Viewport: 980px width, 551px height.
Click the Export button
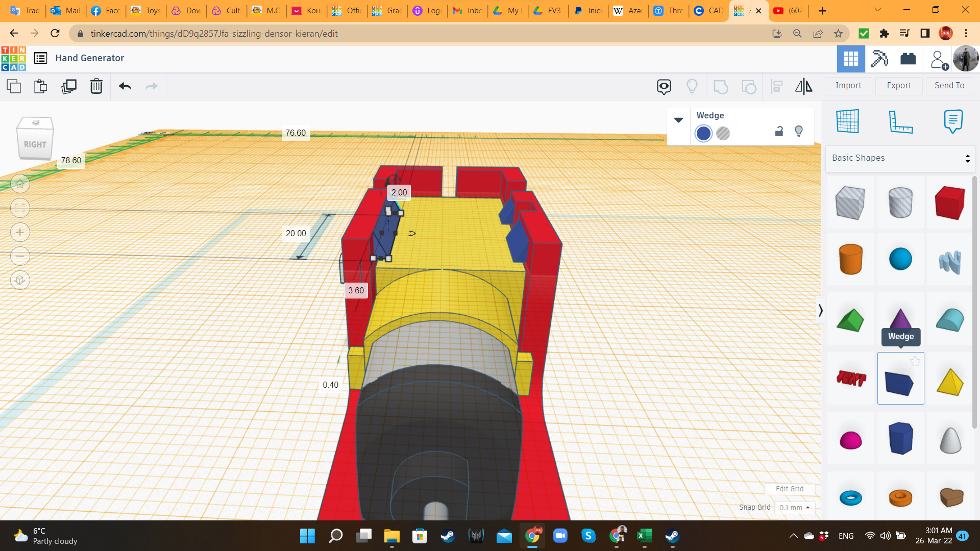pos(899,86)
